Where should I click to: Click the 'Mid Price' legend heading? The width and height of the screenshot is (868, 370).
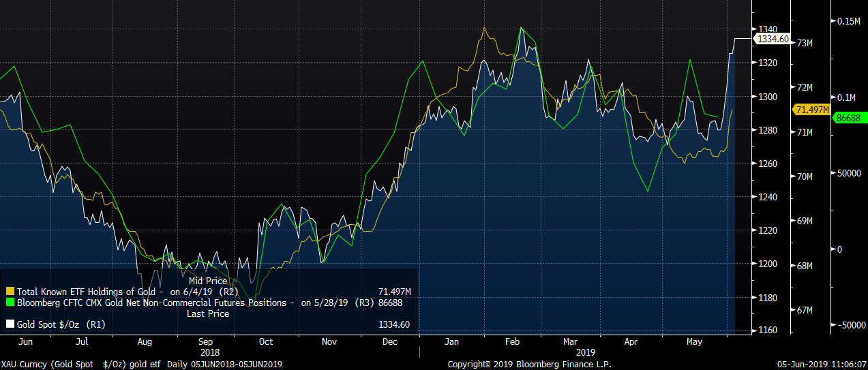(207, 281)
